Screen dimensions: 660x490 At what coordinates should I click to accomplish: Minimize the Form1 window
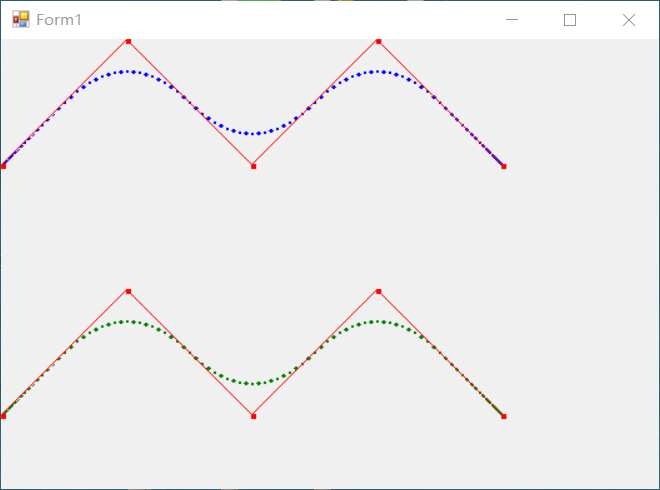click(512, 20)
